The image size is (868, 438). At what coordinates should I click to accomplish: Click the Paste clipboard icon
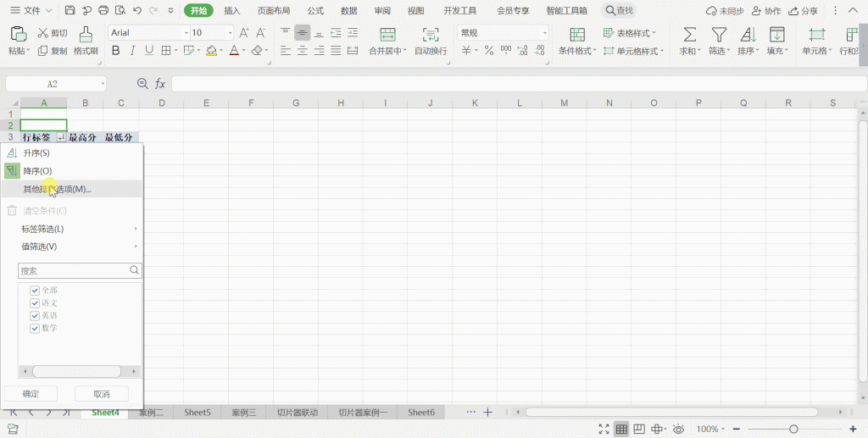point(19,34)
